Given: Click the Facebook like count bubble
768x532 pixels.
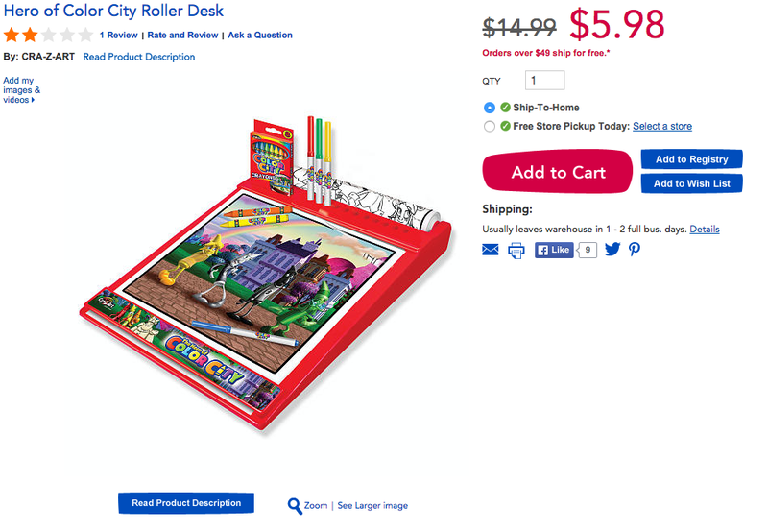Looking at the screenshot, I should [587, 250].
